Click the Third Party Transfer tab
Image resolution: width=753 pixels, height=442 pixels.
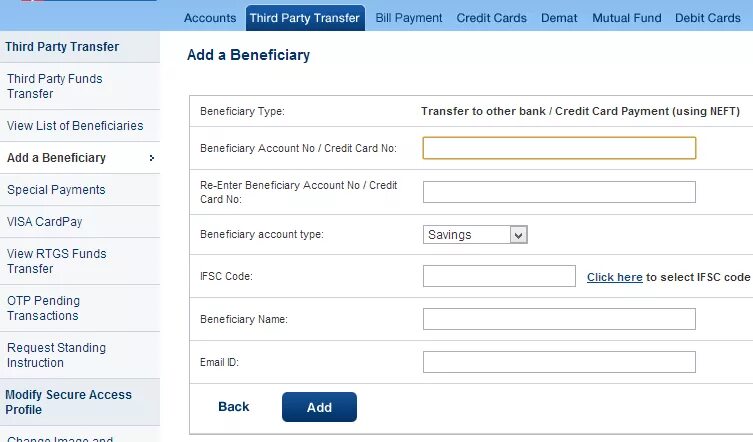(x=305, y=18)
